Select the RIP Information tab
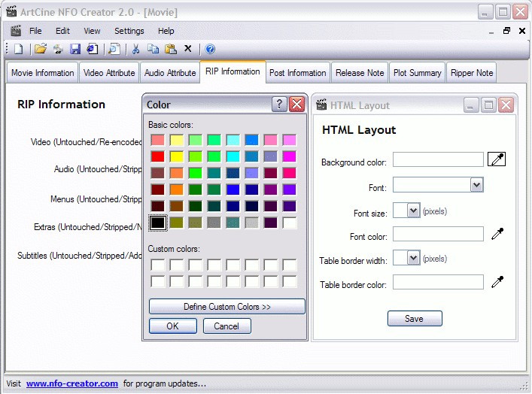Screen dimensions: 532x394 click(233, 71)
